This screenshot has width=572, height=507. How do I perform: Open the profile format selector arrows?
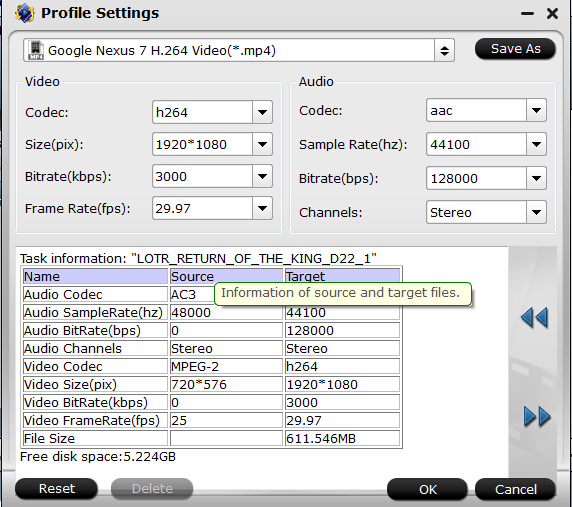click(x=444, y=50)
